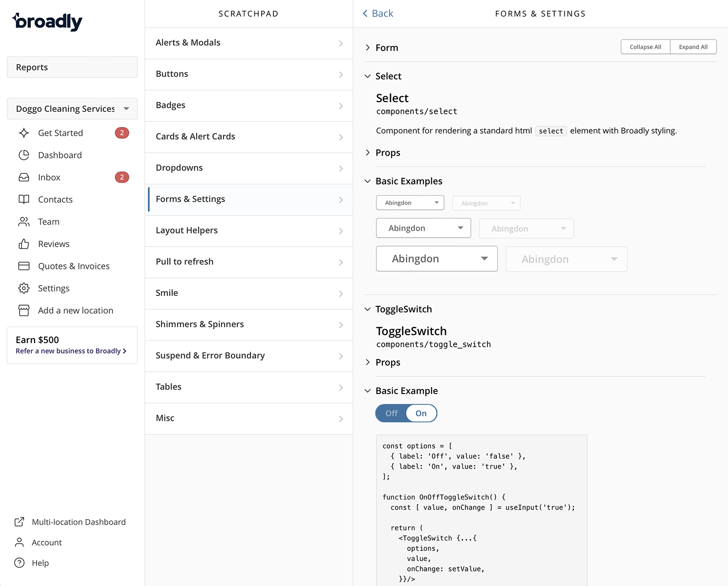
Task: Switch the toggle to Off
Action: 391,413
